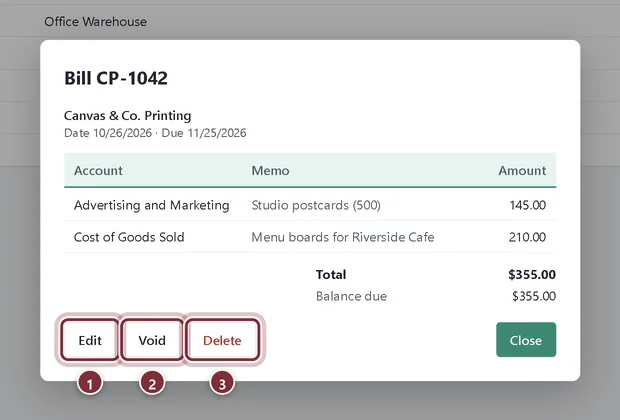Select the Studio postcards (500) memo
620x420 pixels.
point(316,205)
